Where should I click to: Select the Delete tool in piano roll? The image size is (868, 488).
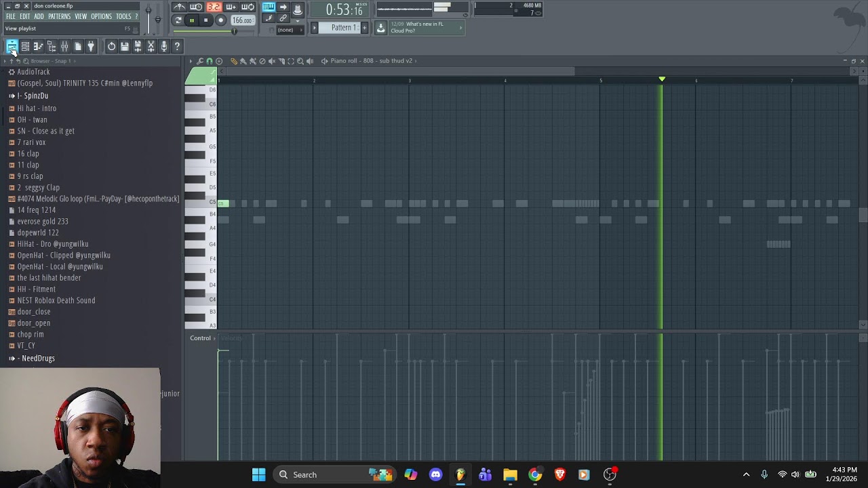pyautogui.click(x=262, y=61)
